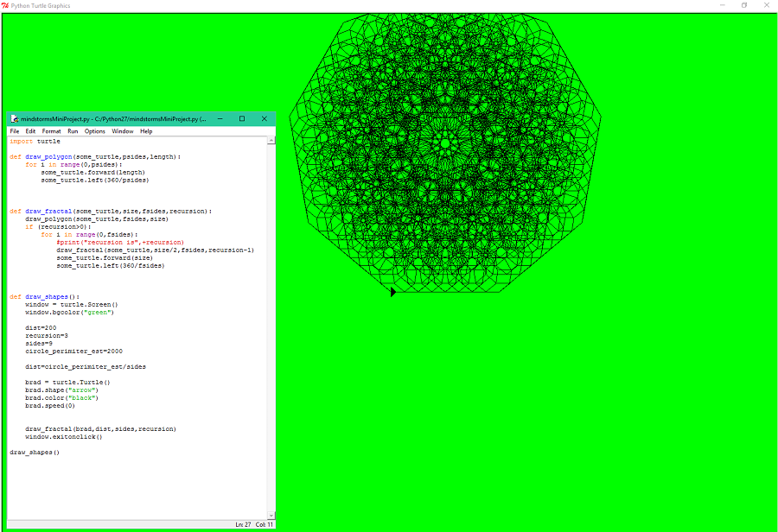Click the editor scrollbar up arrow
778x532 pixels.
(271, 140)
